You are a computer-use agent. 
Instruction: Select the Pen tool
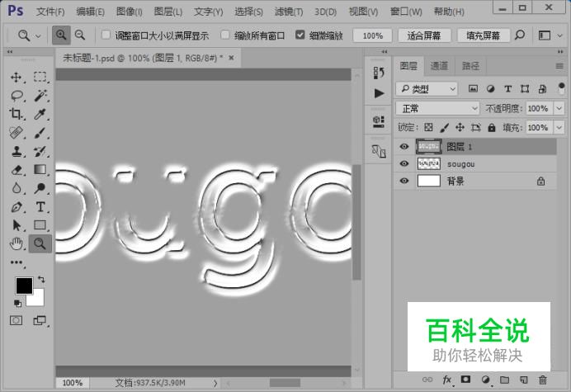point(17,207)
